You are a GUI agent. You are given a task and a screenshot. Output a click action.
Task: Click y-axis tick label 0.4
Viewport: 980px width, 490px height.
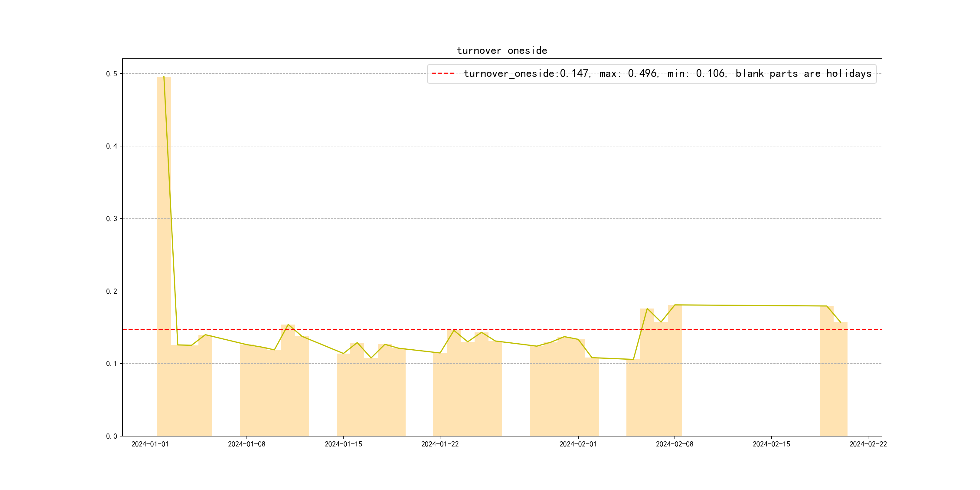[x=112, y=146]
